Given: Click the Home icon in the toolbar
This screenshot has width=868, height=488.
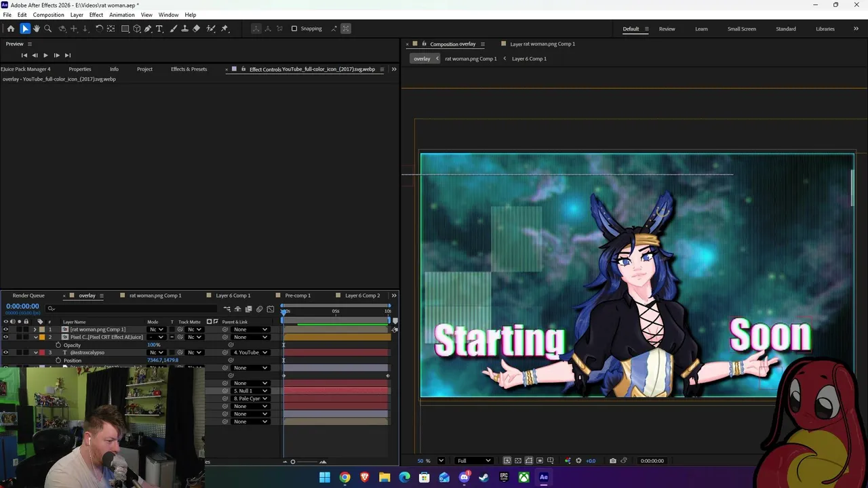Looking at the screenshot, I should pos(10,28).
